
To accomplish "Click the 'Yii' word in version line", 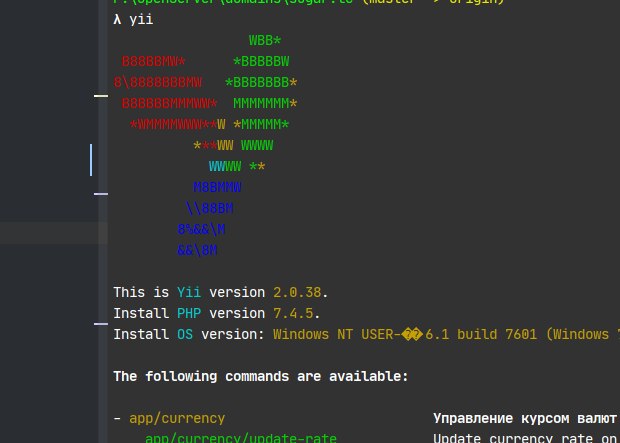I will (189, 292).
